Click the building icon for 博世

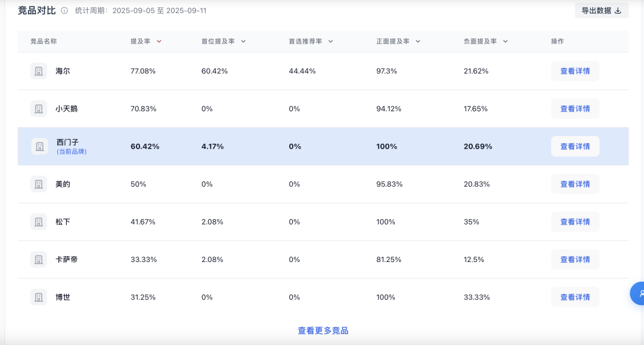pyautogui.click(x=39, y=297)
